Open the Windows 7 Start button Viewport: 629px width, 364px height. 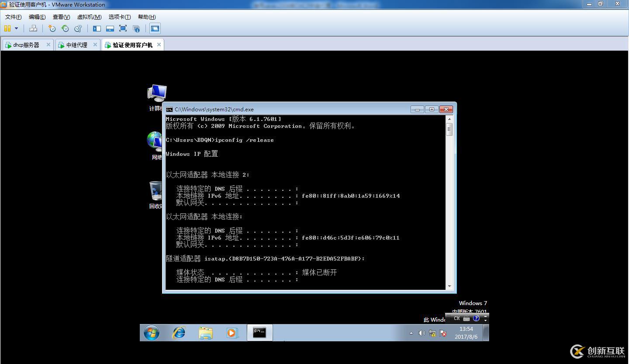pyautogui.click(x=152, y=333)
